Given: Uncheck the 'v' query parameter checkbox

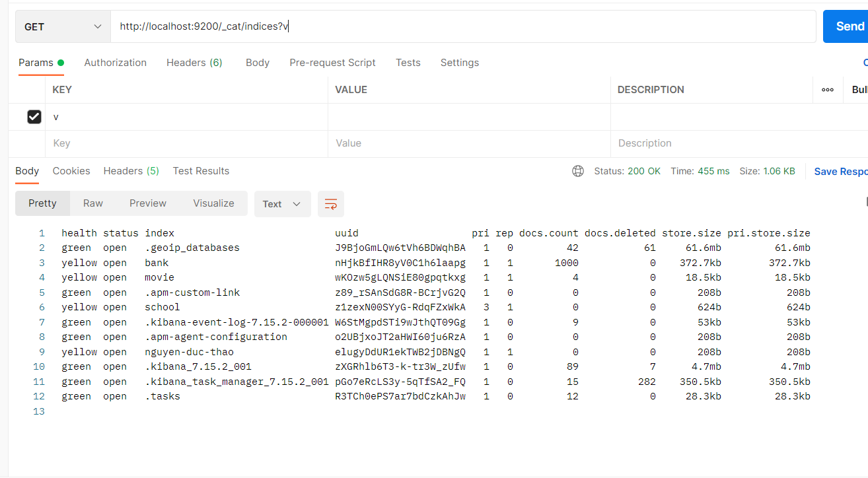Looking at the screenshot, I should [x=34, y=117].
